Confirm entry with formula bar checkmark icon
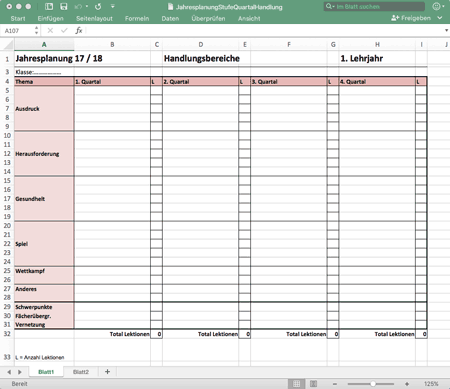This screenshot has width=450, height=389. click(x=64, y=31)
